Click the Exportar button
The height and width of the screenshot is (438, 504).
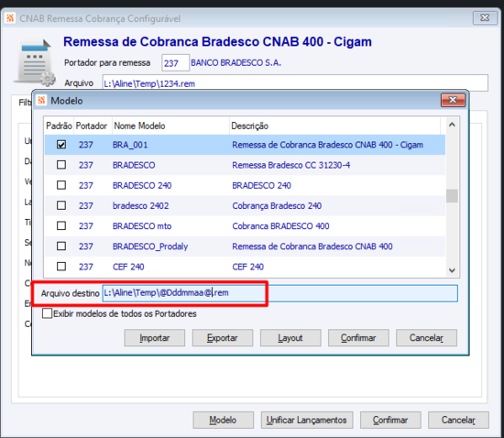(x=223, y=338)
